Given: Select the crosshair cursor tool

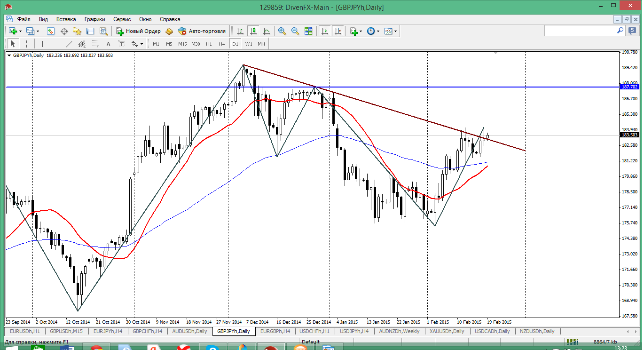Looking at the screenshot, I should click(x=27, y=44).
